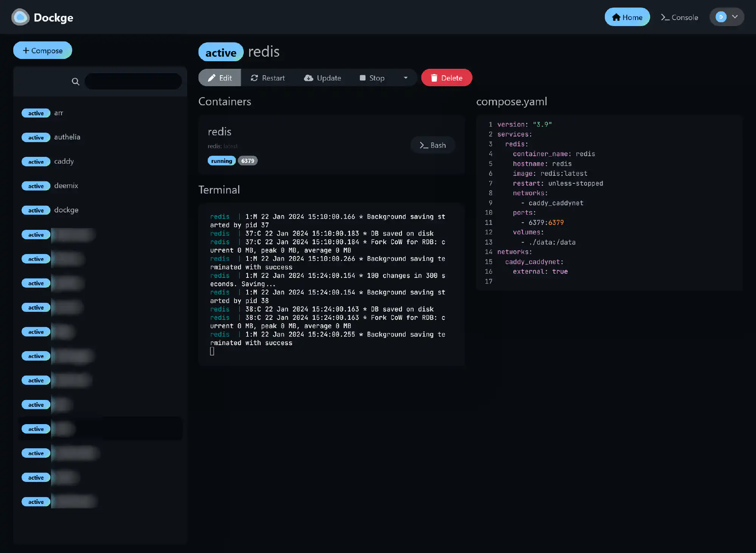
Task: Restart the redis stack
Action: click(x=268, y=77)
